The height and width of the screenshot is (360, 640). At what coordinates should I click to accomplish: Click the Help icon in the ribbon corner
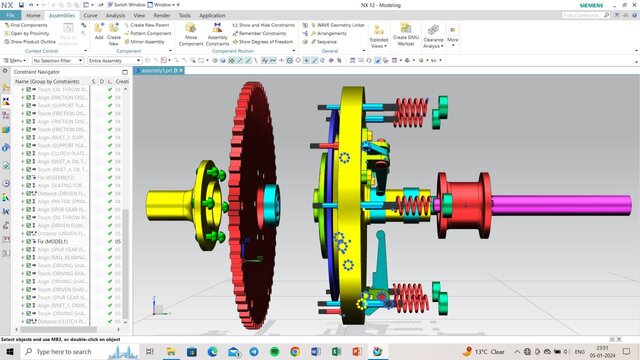634,15
